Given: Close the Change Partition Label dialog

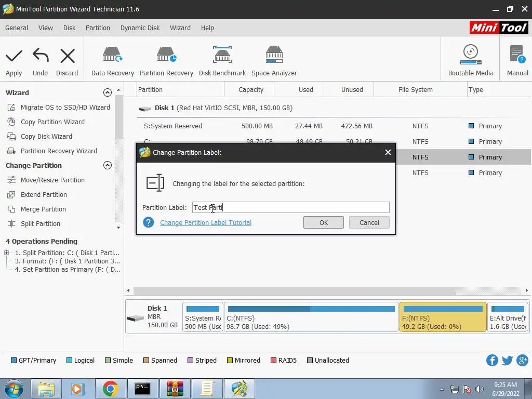Looking at the screenshot, I should [x=388, y=152].
